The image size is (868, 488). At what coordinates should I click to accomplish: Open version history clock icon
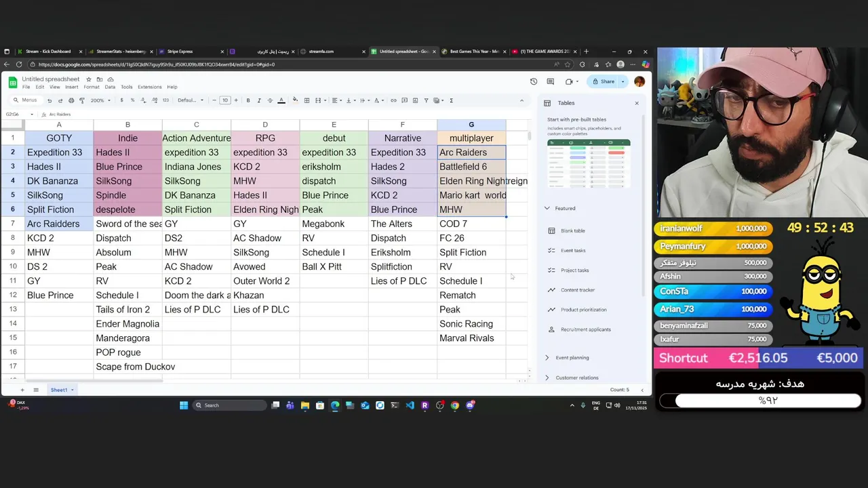click(534, 81)
